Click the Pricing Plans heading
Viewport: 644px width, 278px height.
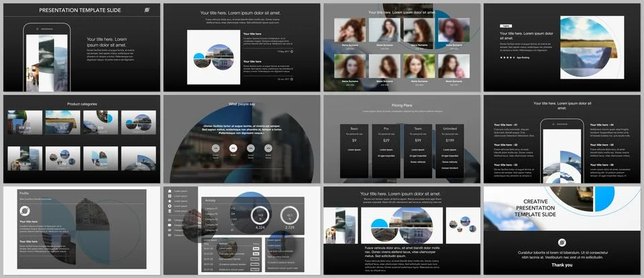coord(402,105)
